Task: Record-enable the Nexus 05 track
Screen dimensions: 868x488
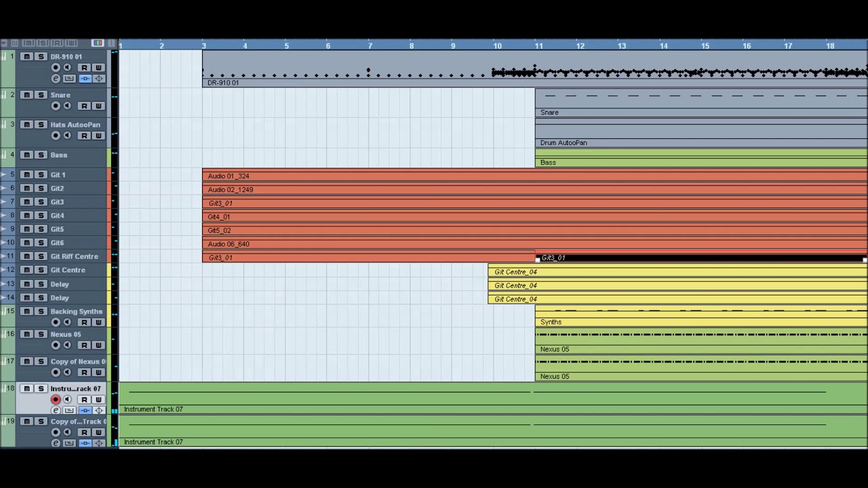Action: pyautogui.click(x=56, y=345)
